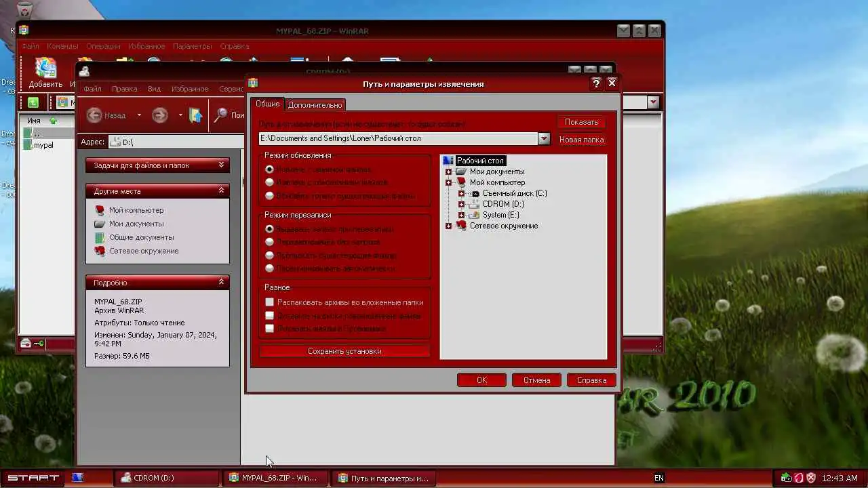Click the quick launch desktop icon on taskbar
The height and width of the screenshot is (488, 868).
tap(77, 478)
